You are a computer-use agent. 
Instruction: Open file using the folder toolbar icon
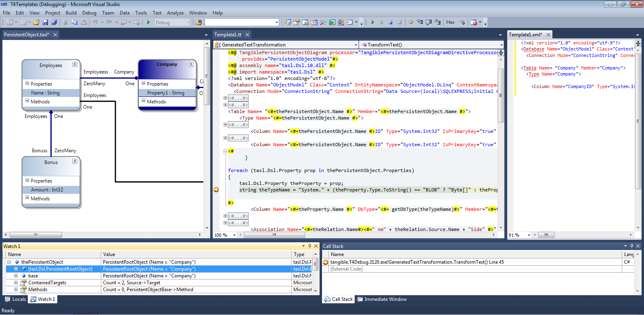(36, 22)
